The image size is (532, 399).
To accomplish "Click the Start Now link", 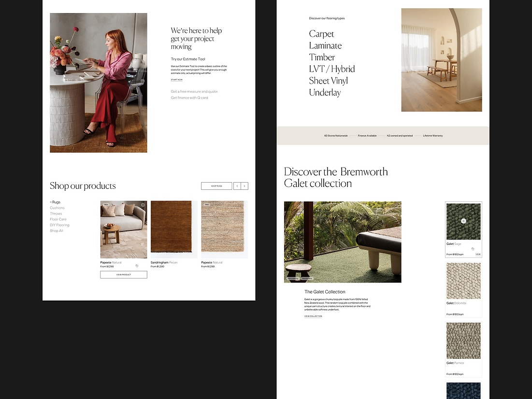I will click(x=177, y=80).
